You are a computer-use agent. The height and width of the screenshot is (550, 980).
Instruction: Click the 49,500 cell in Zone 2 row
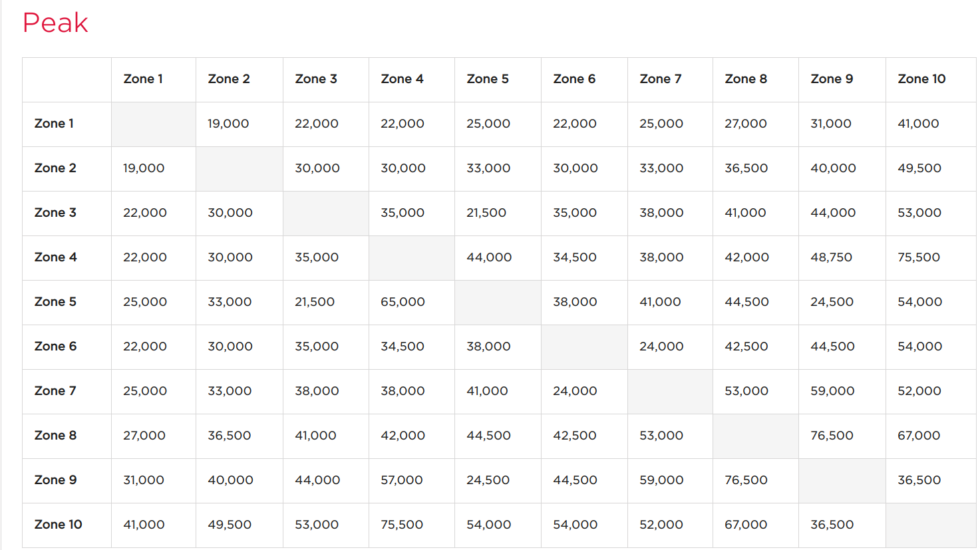[x=919, y=168]
